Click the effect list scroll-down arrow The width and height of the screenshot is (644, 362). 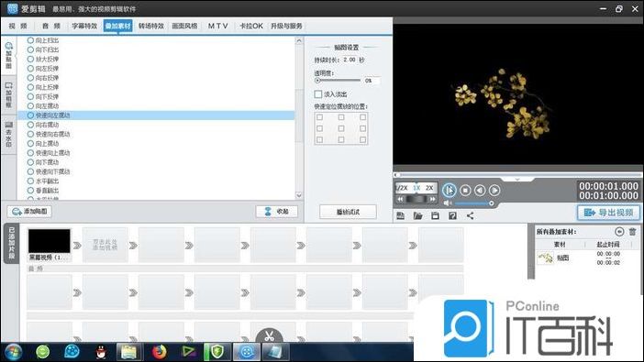299,195
